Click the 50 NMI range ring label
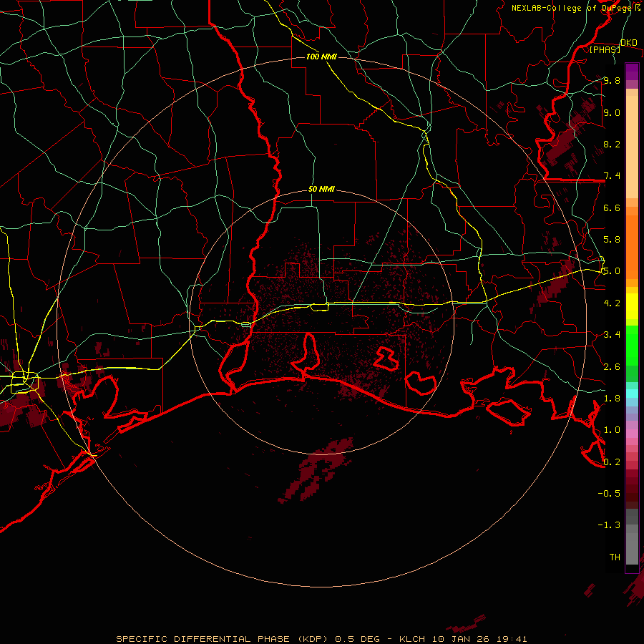Image resolution: width=644 pixels, height=644 pixels. point(321,190)
